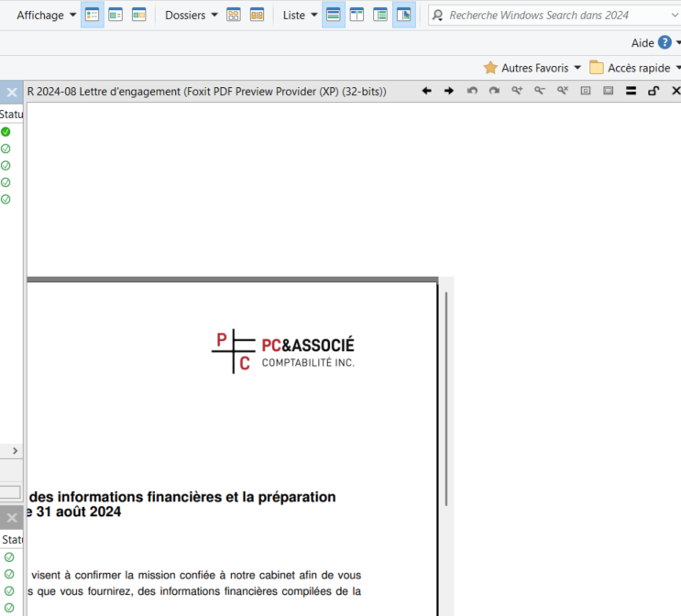
Task: Toggle the highlighted preview pane layout button
Action: pos(403,15)
